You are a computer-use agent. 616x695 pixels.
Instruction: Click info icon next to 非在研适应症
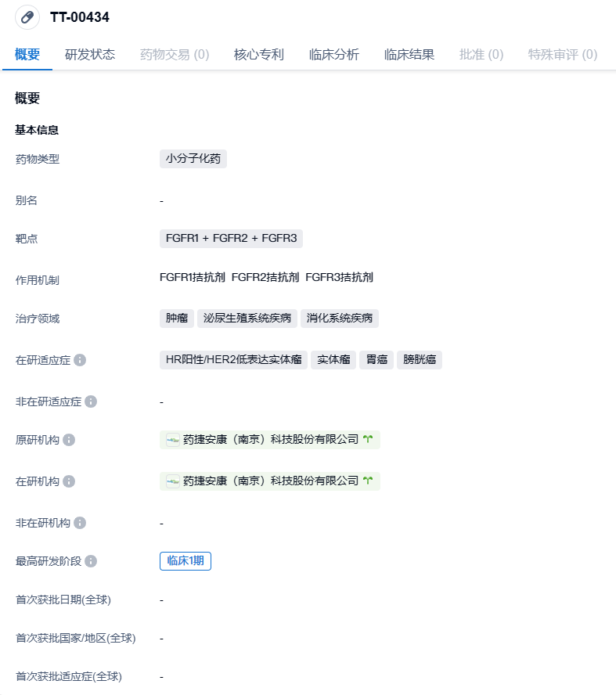(91, 402)
